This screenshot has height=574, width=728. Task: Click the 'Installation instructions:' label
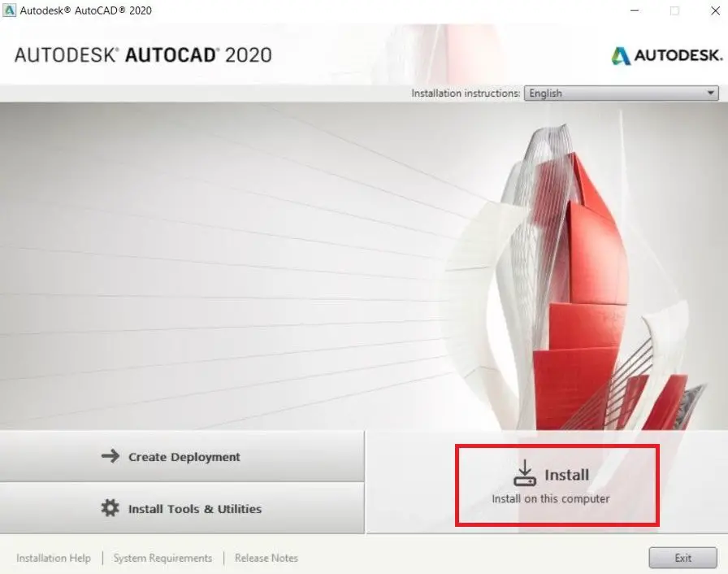(466, 93)
